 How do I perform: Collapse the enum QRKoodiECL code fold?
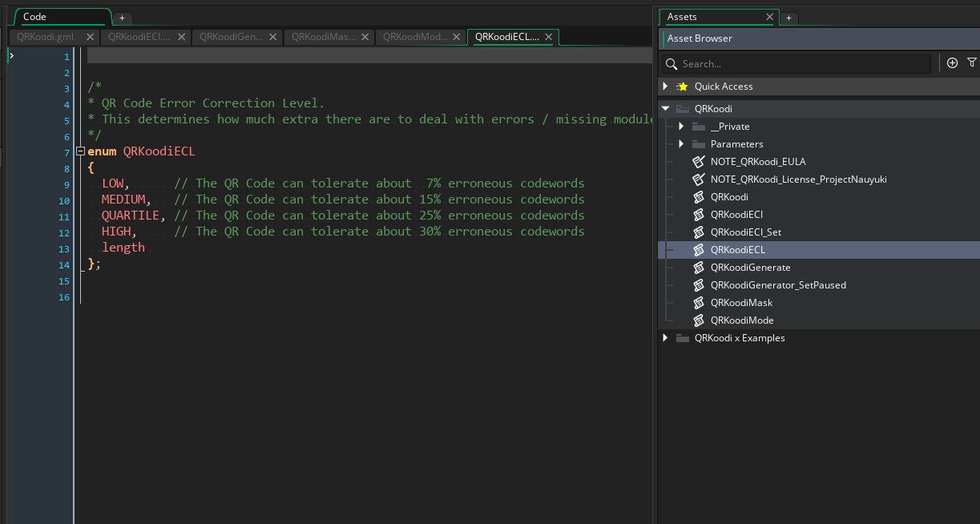(80, 151)
